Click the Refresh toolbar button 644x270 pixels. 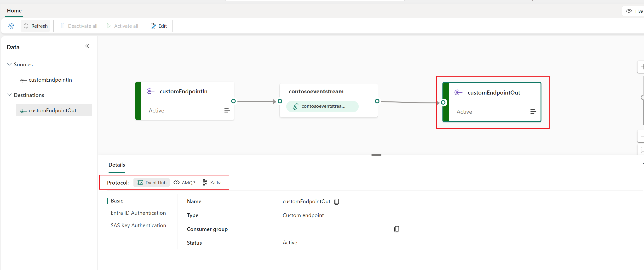(35, 26)
